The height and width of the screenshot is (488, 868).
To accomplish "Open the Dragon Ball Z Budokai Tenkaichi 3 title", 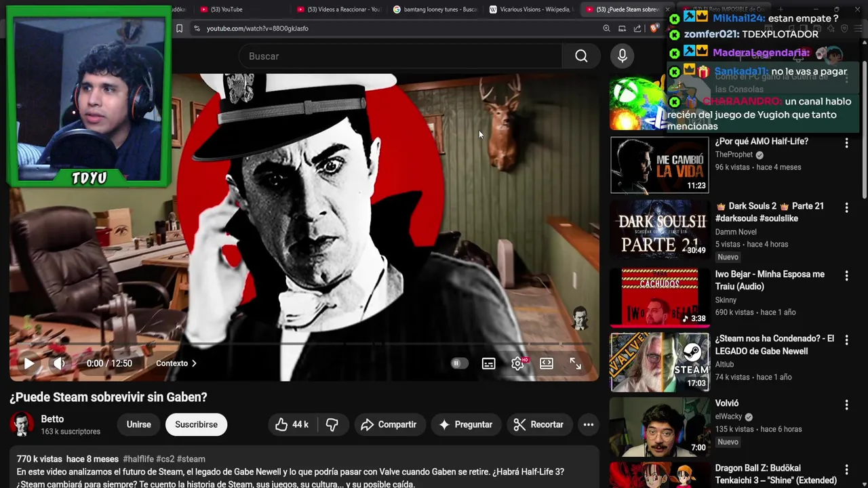I will [776, 474].
